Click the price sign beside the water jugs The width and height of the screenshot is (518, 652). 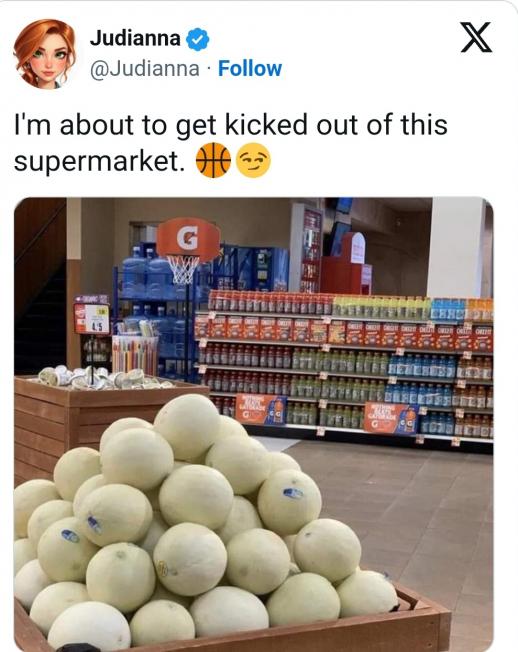[91, 319]
